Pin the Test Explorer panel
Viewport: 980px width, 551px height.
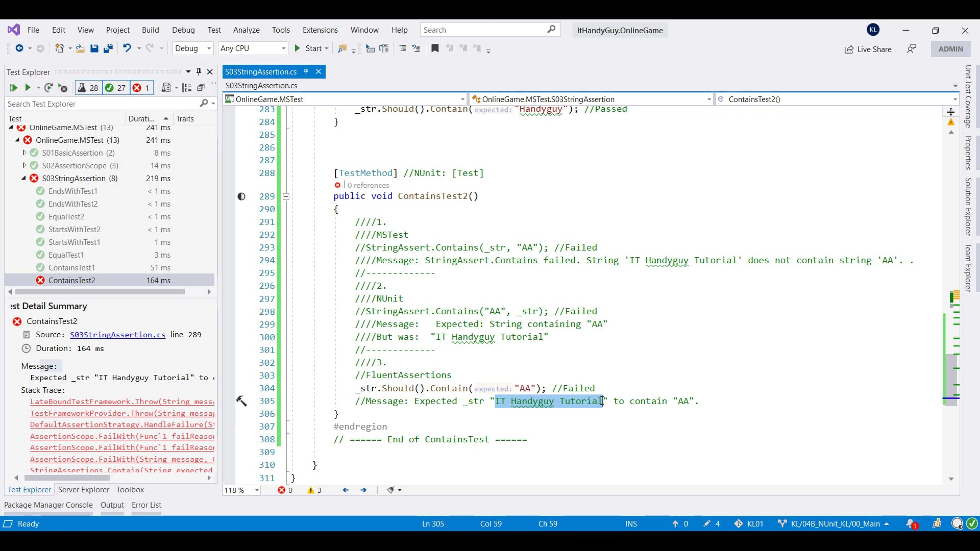(x=199, y=72)
